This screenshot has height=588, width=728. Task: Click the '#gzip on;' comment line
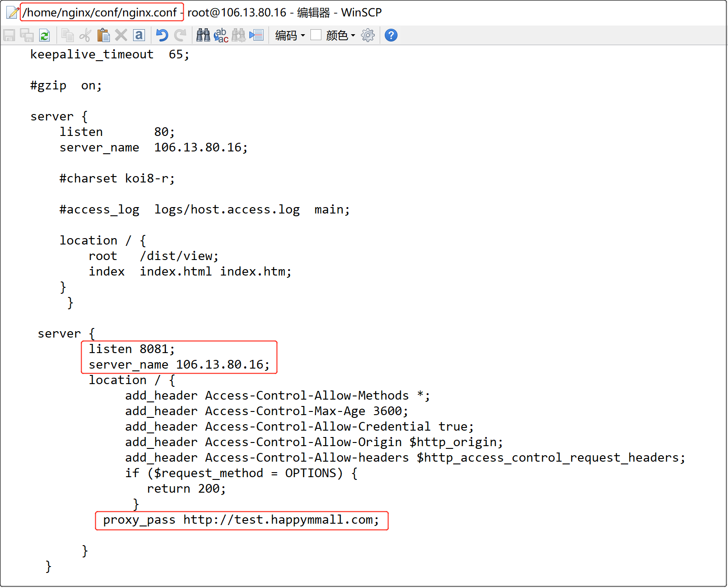66,85
